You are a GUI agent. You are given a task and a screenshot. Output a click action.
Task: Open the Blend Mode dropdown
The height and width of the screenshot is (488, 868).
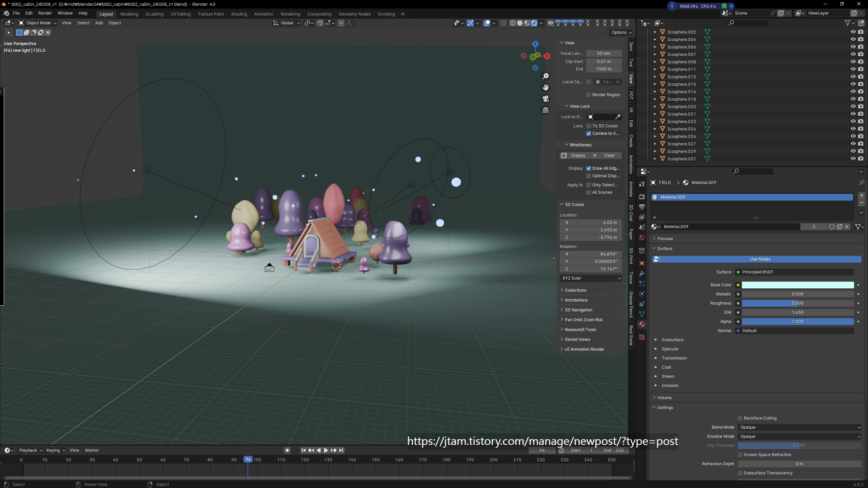pyautogui.click(x=800, y=427)
